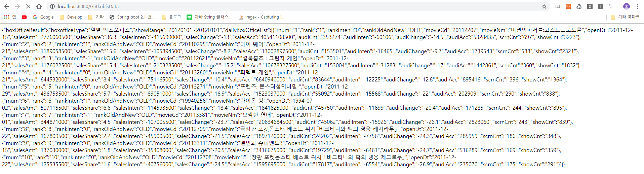The width and height of the screenshot is (644, 174).
Task: Bookmark this page with the star icon
Action: [x=544, y=6]
